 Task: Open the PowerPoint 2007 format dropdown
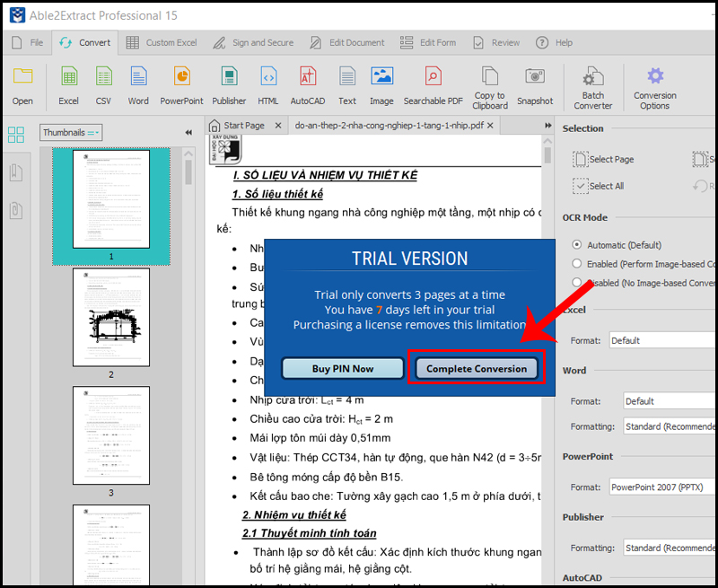click(x=661, y=487)
